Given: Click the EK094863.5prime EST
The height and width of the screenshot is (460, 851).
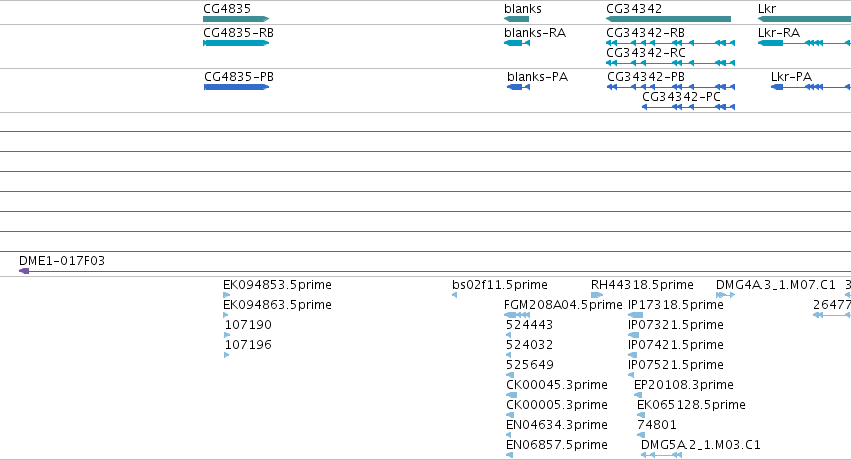Looking at the screenshot, I should pos(226,315).
